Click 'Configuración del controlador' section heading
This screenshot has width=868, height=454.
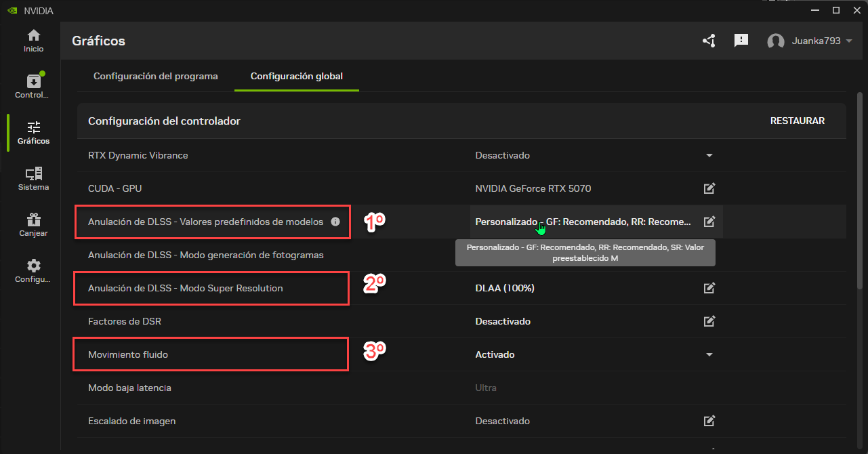[165, 121]
